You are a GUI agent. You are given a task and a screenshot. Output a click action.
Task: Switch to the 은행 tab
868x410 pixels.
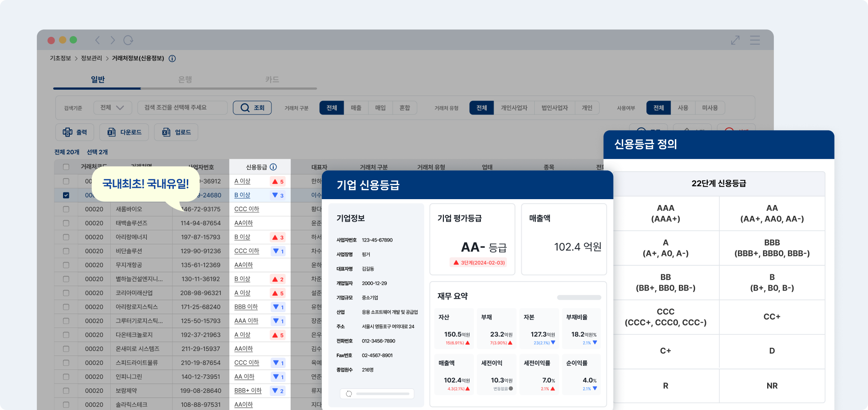(x=185, y=79)
